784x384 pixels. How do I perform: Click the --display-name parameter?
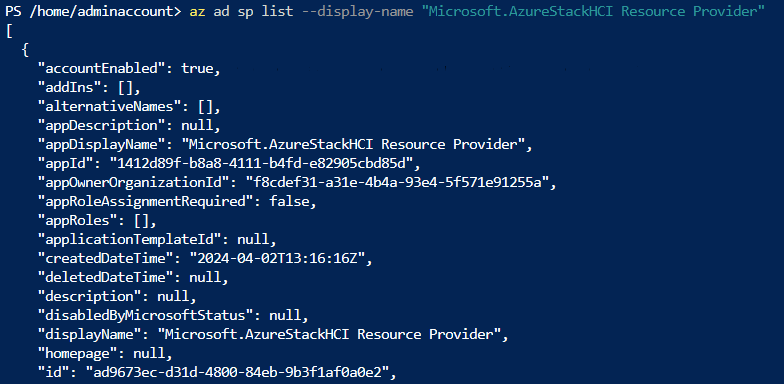click(358, 11)
